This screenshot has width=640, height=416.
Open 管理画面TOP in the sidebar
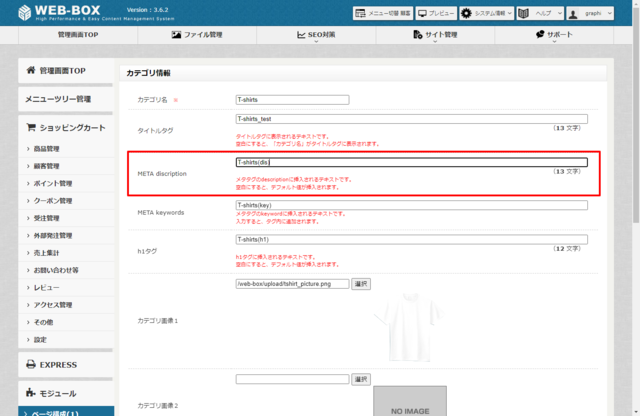point(66,71)
